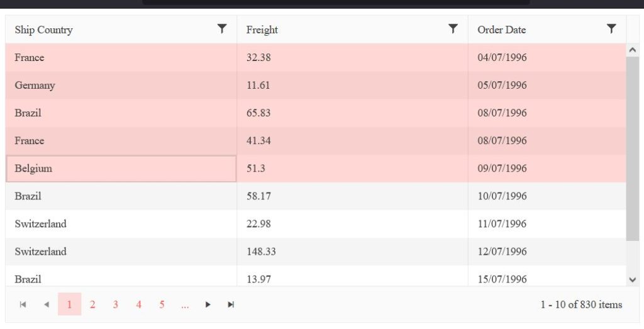Sort by the Ship Country header
The image size is (644, 329).
[44, 30]
